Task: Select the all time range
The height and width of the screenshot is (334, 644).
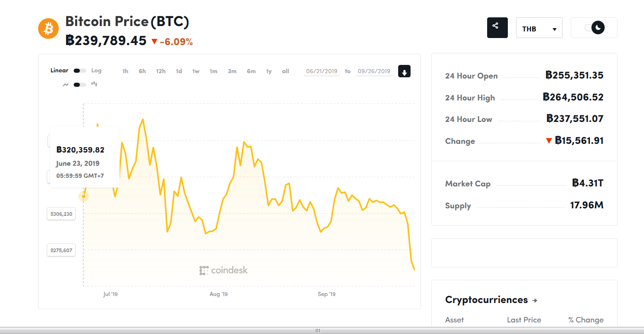Action: click(x=286, y=71)
